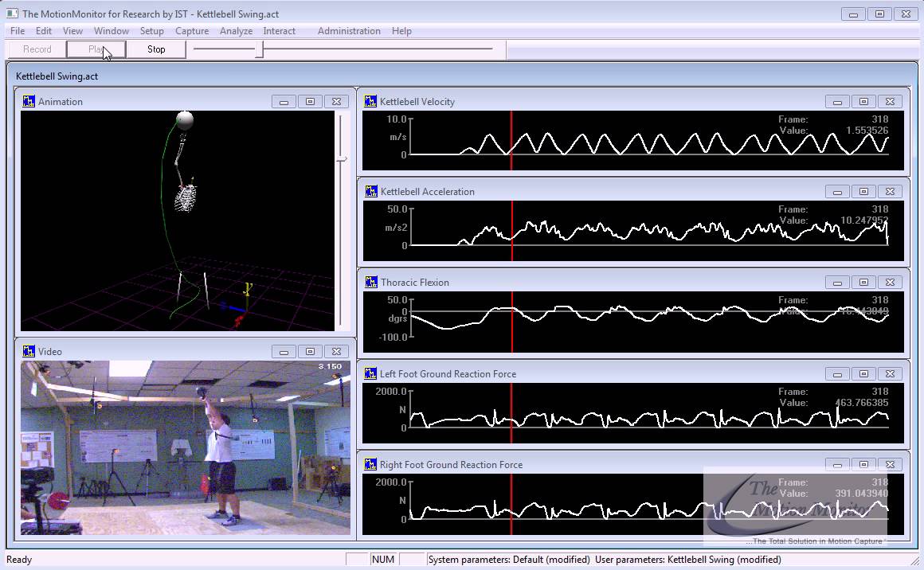The height and width of the screenshot is (570, 924).
Task: Click the red frame marker in Thoracic Flexion graph
Action: (x=512, y=322)
